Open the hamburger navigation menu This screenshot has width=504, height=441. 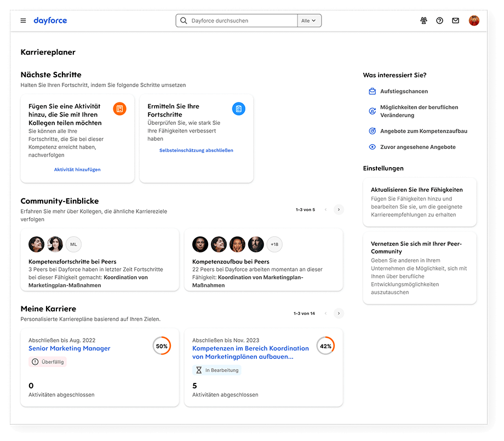tap(23, 21)
